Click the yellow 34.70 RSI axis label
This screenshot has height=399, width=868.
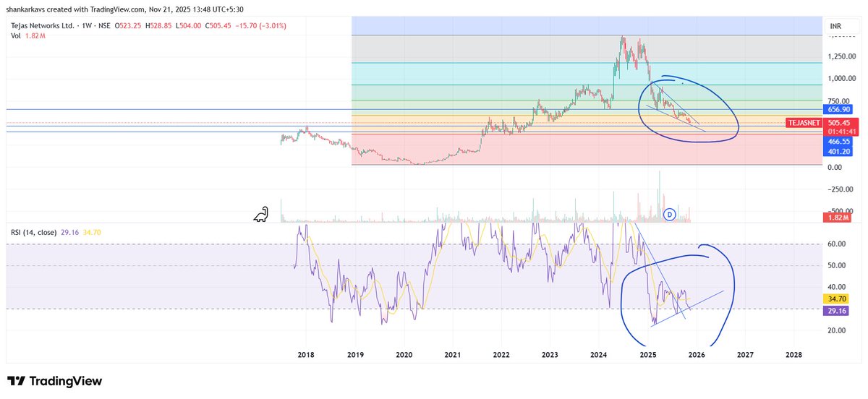837,298
